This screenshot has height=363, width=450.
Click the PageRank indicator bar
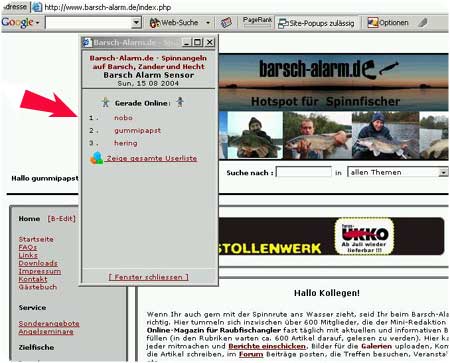257,22
